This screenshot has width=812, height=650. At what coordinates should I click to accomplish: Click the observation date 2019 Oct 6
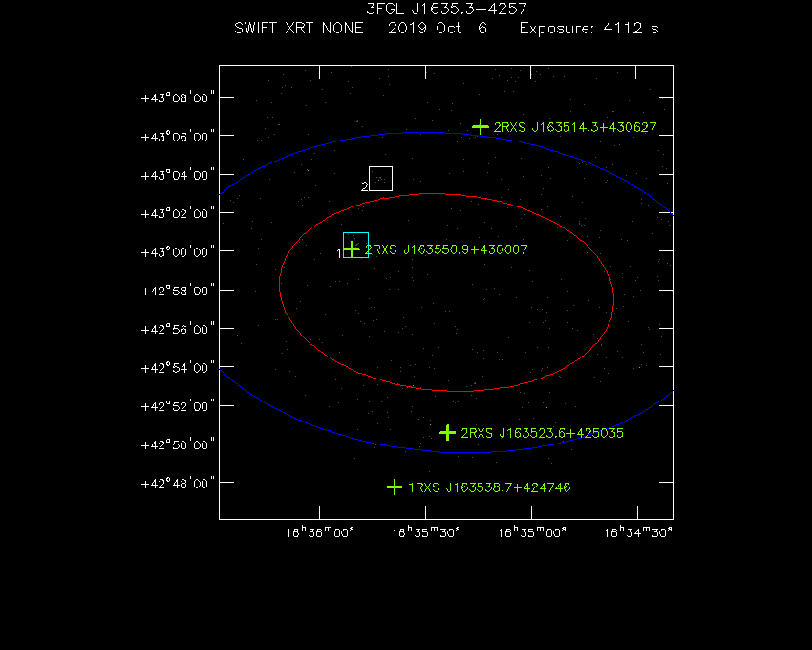(438, 28)
